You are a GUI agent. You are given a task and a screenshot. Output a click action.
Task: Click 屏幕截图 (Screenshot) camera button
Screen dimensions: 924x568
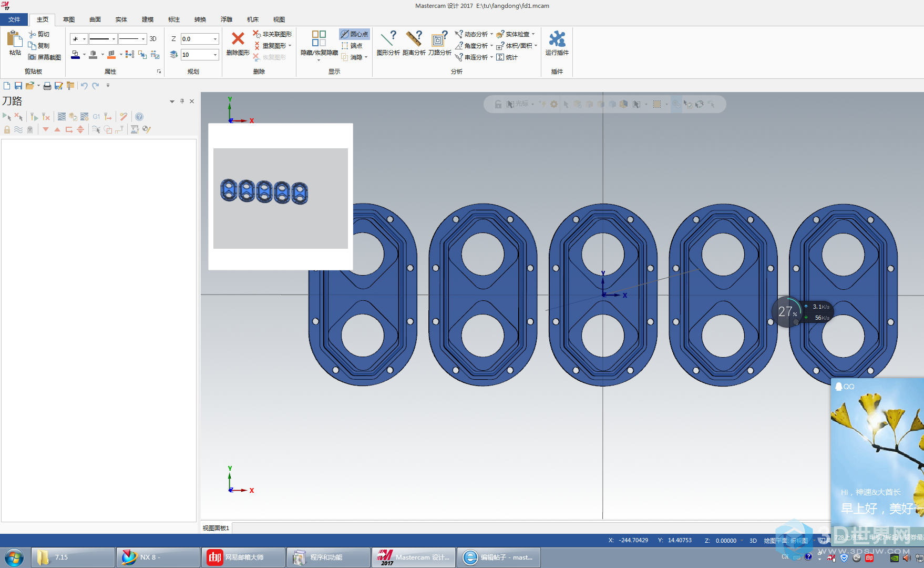[x=44, y=57]
